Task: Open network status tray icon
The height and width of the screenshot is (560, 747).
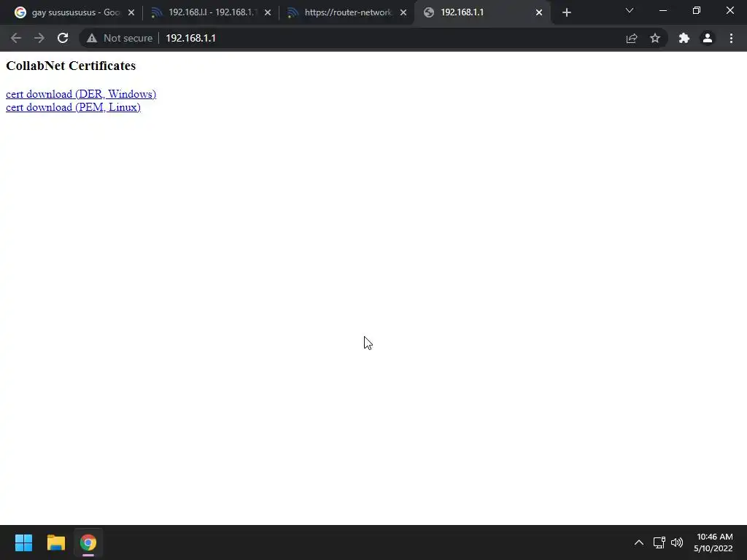Action: pyautogui.click(x=659, y=542)
